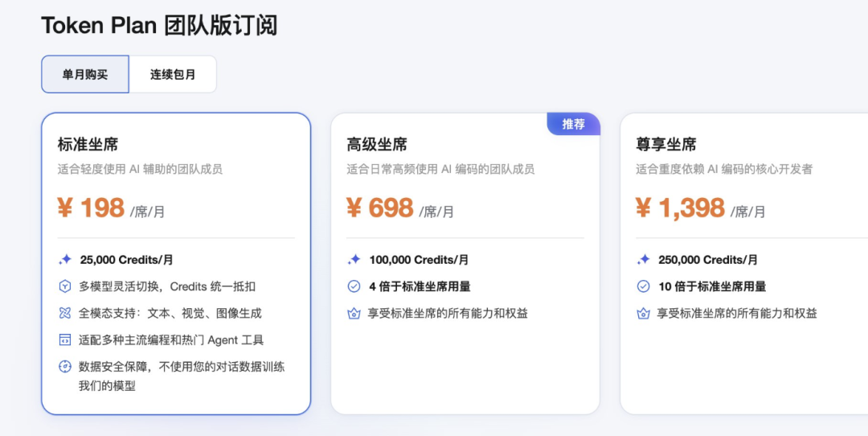Click the crown icon in 尊享坐席 card
Viewport: 868px width, 436px height.
pos(643,313)
